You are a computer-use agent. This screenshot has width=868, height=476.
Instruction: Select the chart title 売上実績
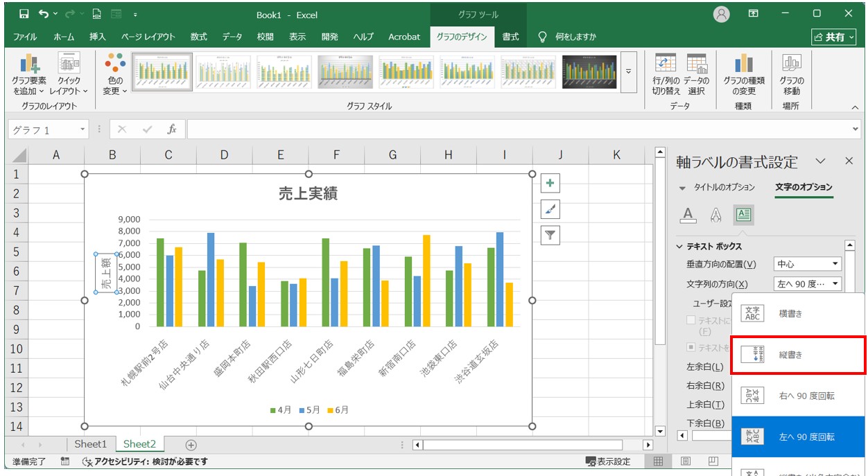(x=308, y=194)
